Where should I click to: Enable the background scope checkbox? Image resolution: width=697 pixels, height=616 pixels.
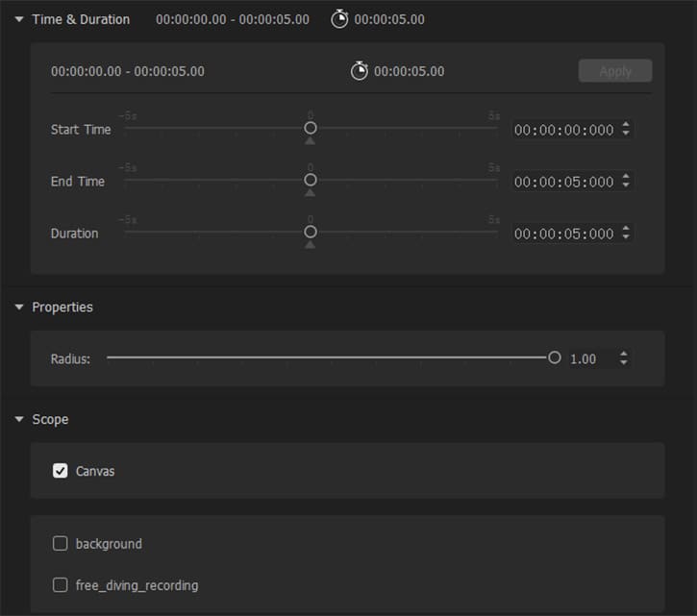click(61, 544)
